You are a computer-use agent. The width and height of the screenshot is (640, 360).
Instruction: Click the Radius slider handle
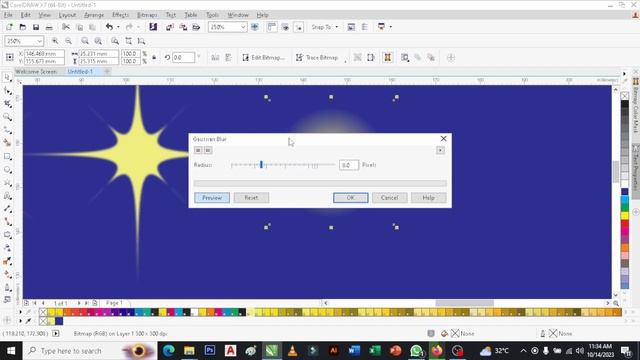(x=261, y=164)
